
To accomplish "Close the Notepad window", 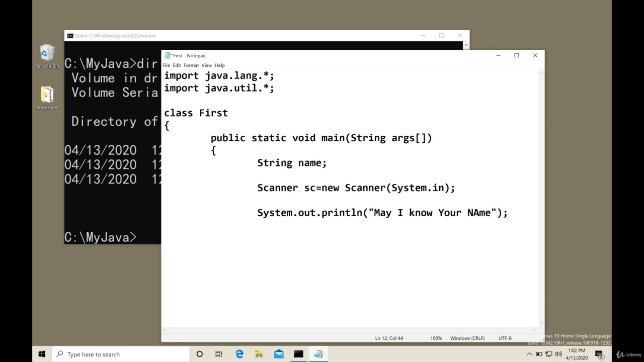I will tap(535, 55).
